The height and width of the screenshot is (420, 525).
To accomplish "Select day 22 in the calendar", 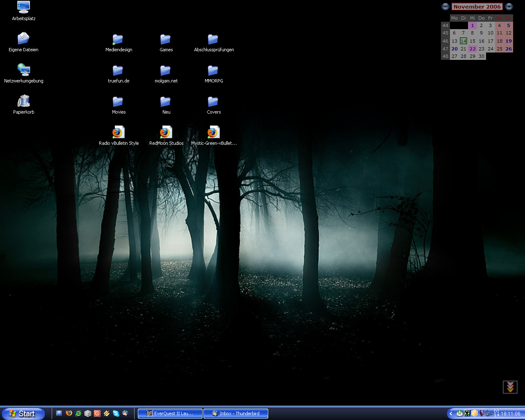I will pyautogui.click(x=472, y=49).
